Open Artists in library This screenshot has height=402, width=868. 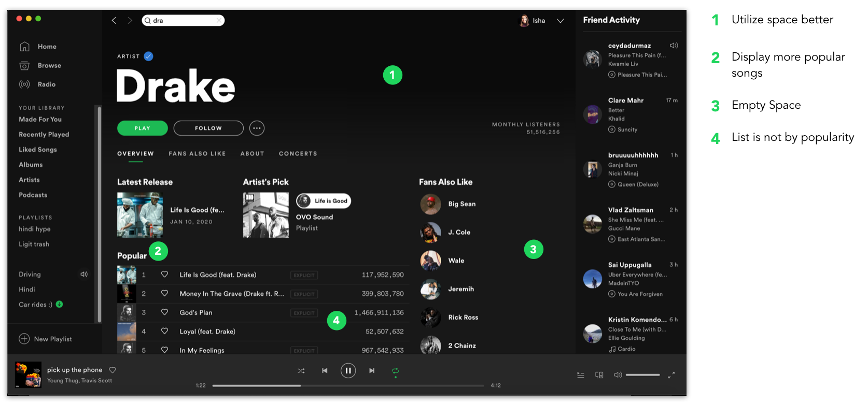point(29,179)
